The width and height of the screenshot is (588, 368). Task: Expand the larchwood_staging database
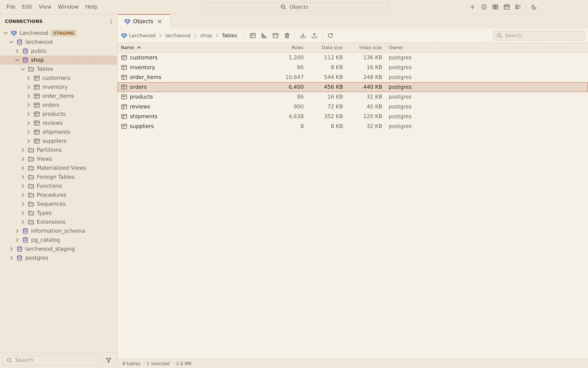[11, 249]
